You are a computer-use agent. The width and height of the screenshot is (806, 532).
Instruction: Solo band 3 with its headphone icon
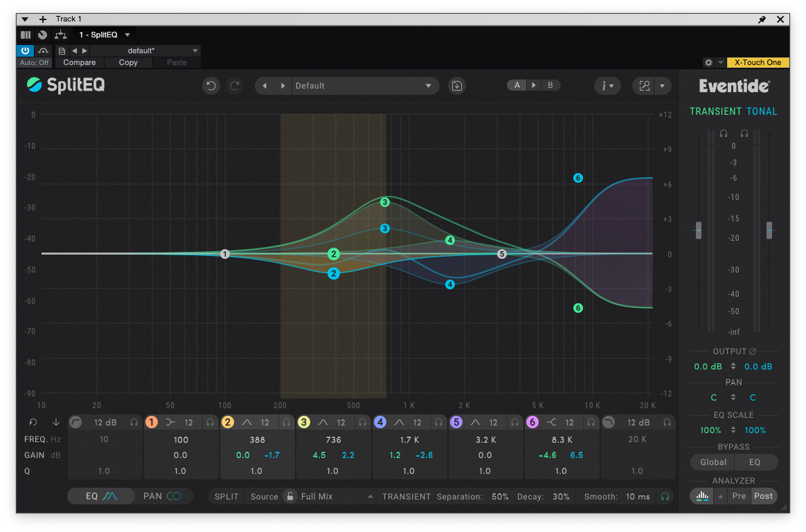[362, 423]
